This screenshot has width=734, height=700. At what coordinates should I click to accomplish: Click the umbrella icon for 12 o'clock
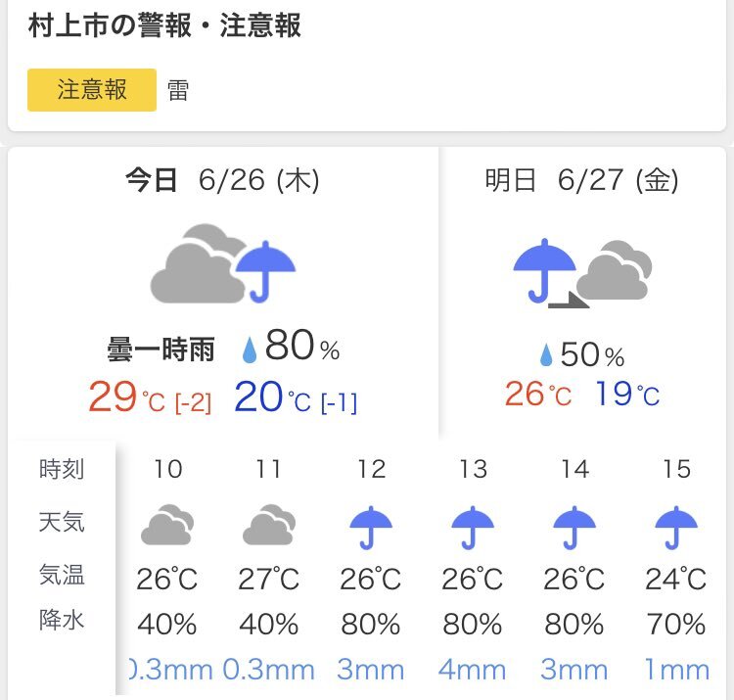point(371,528)
